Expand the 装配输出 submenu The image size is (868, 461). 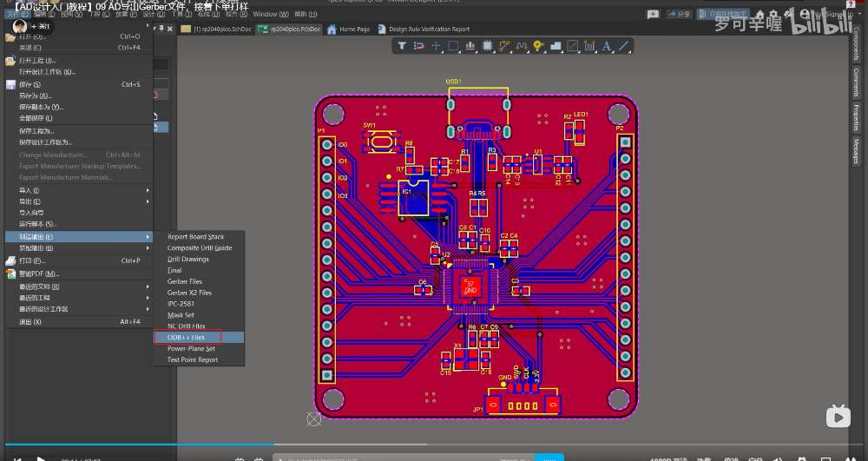point(78,248)
